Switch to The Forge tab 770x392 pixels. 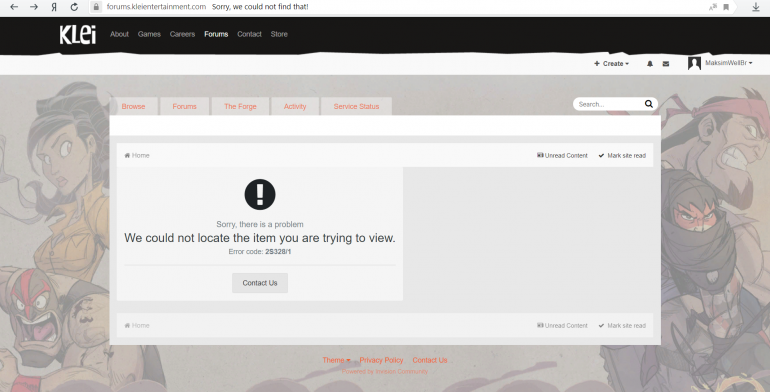pyautogui.click(x=240, y=106)
